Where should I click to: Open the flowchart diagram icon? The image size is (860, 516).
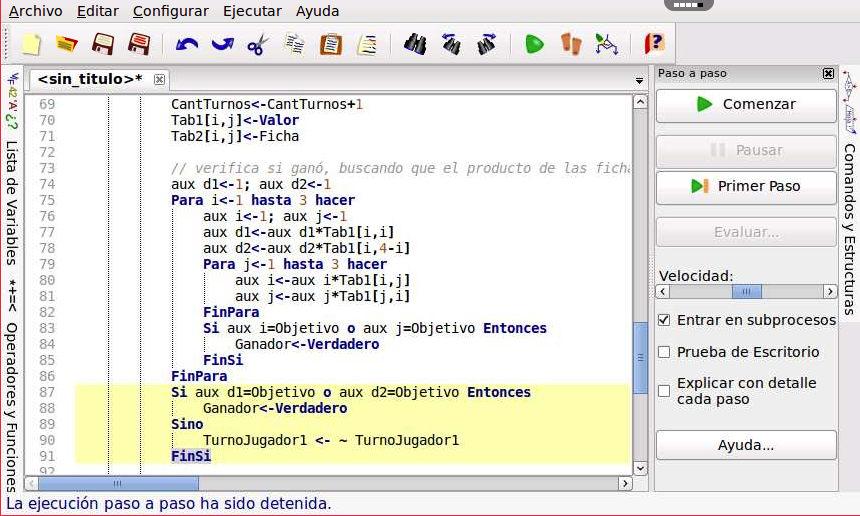[606, 44]
